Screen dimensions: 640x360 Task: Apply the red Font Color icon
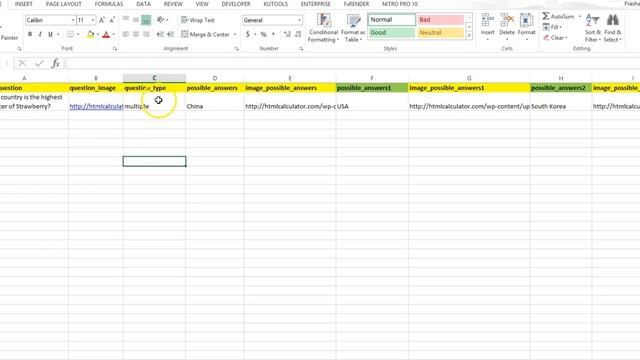click(106, 35)
